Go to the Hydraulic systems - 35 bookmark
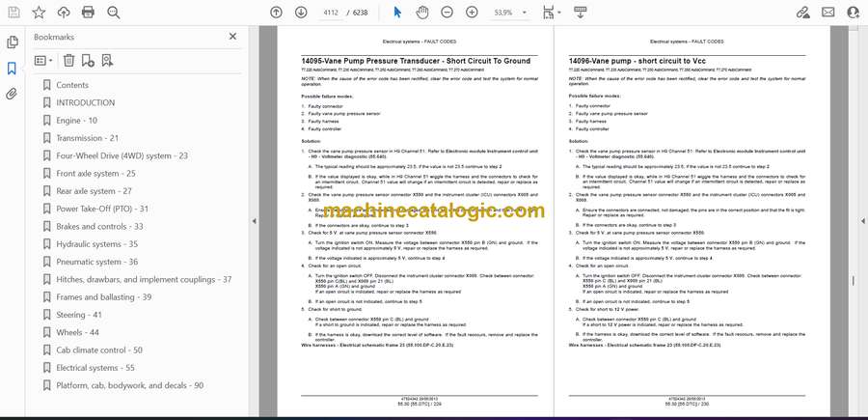 97,244
